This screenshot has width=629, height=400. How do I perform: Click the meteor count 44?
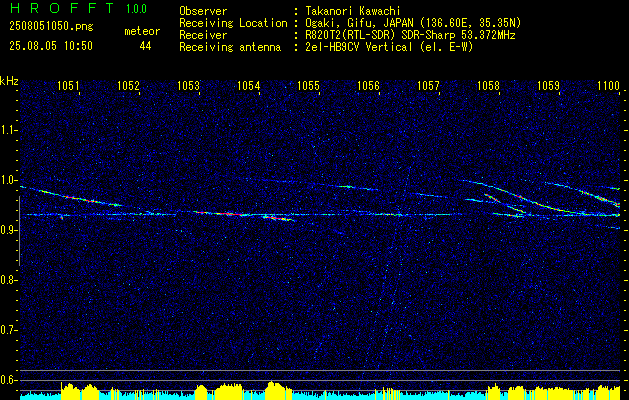click(145, 47)
